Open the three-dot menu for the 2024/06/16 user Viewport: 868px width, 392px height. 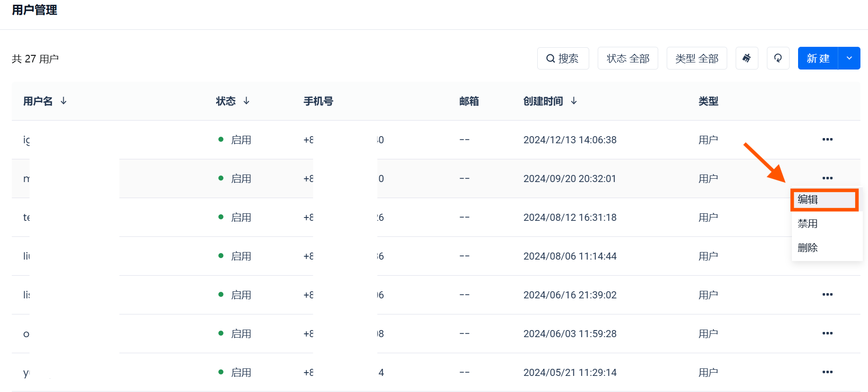tap(827, 295)
